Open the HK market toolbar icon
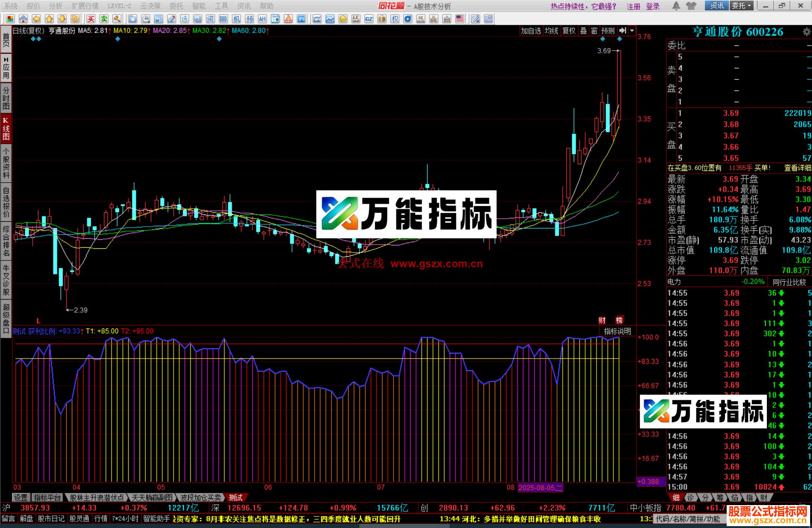Image resolution: width=812 pixels, height=528 pixels. point(420,18)
